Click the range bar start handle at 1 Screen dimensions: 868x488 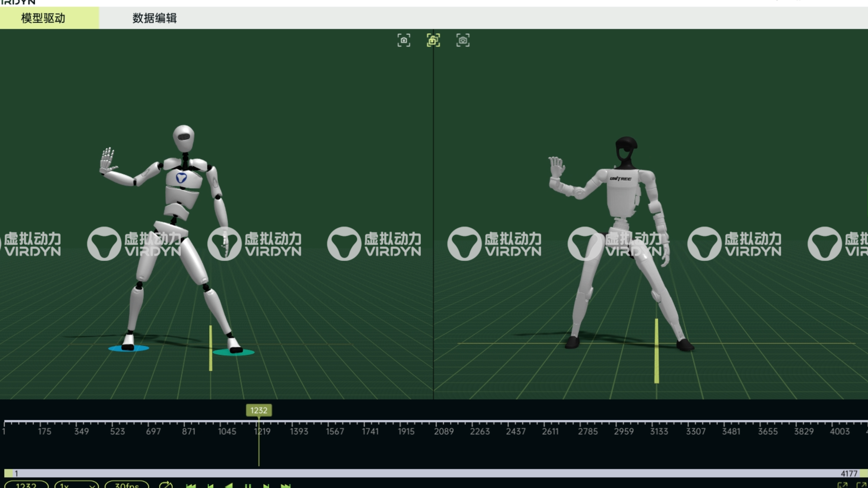[8, 473]
